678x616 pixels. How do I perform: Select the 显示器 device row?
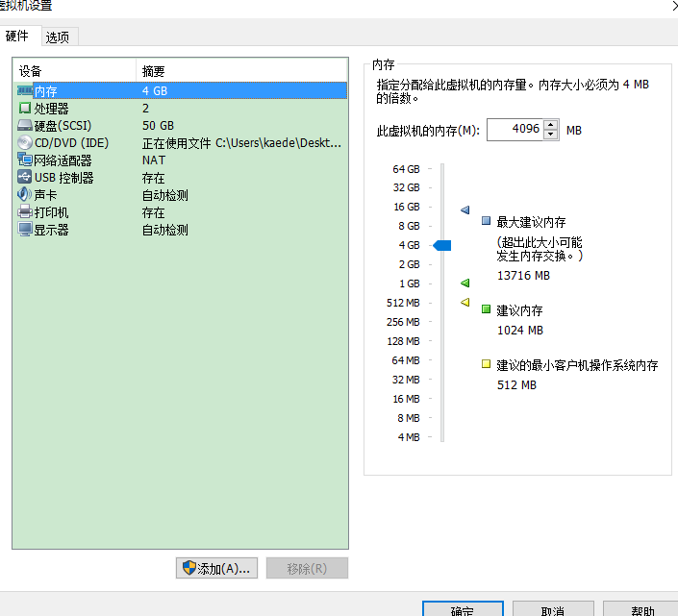[x=182, y=230]
